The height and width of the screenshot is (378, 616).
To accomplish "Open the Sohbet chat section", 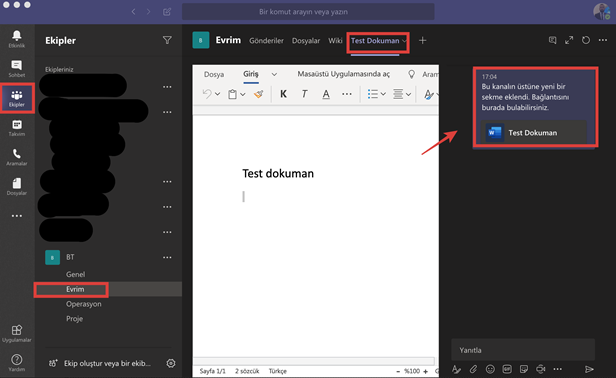I will 16,68.
